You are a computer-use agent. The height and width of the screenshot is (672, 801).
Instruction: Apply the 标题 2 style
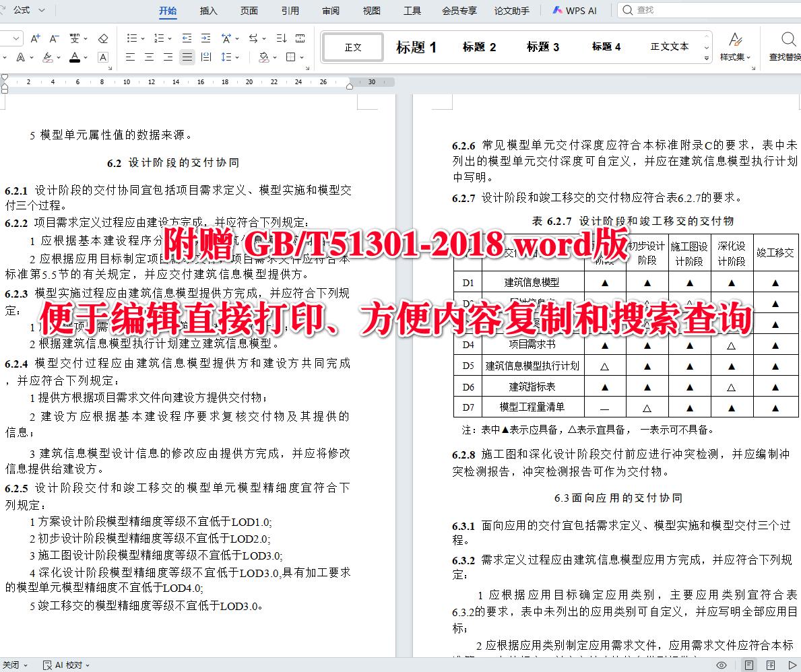point(479,47)
